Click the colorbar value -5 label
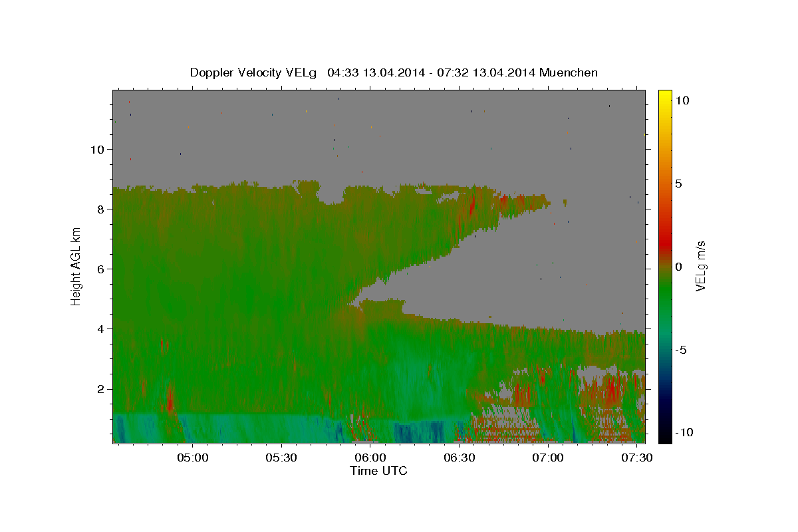This screenshot has width=798, height=532. [681, 350]
